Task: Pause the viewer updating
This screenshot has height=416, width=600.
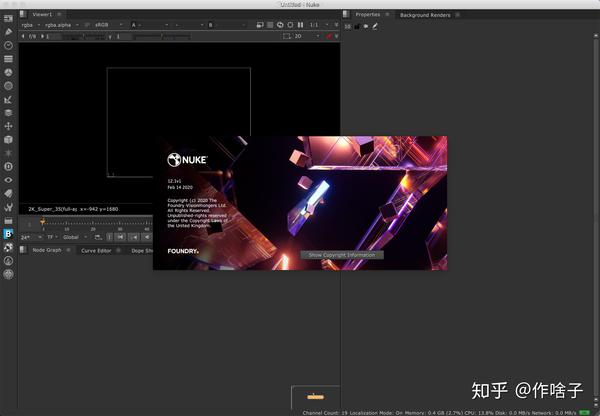Action: pos(300,25)
